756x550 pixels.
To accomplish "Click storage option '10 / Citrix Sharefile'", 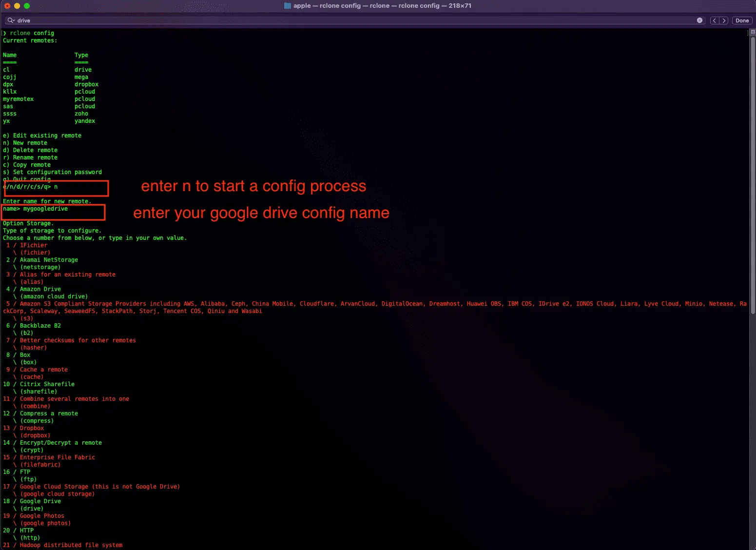I will (39, 384).
